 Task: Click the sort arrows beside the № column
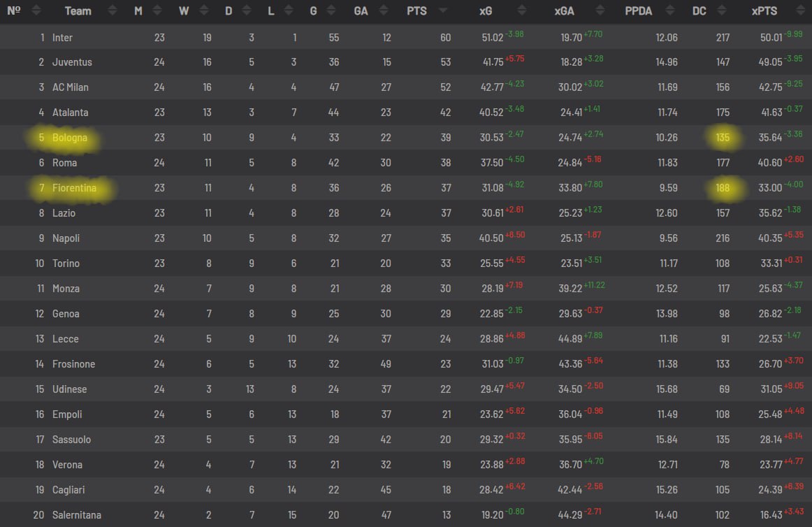click(x=36, y=11)
